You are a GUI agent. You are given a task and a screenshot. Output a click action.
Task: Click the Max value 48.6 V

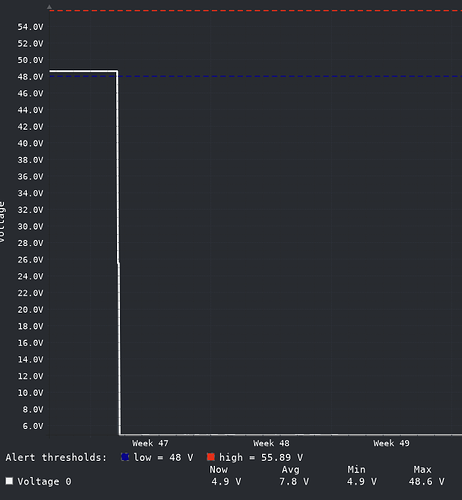(x=427, y=482)
